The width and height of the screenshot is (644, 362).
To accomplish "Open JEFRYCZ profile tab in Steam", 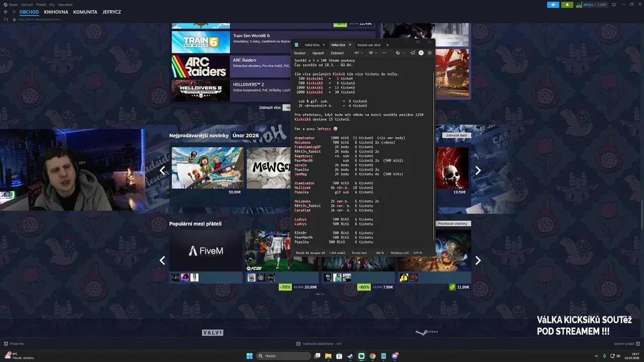I will 112,12.
